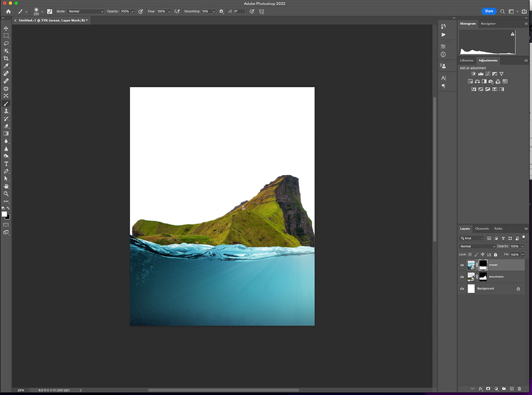Open the layer Kind filter dropdown
532x395 pixels.
[472, 238]
